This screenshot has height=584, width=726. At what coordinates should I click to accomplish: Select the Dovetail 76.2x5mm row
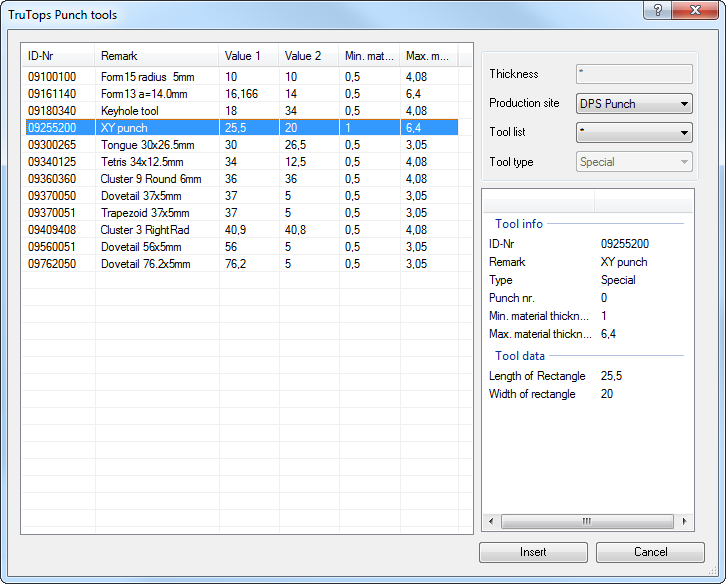(x=145, y=264)
